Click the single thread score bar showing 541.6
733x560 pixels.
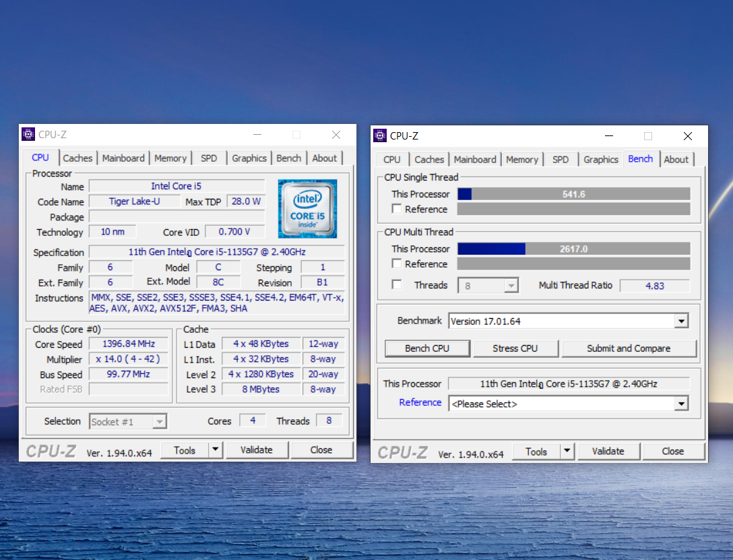(x=573, y=194)
